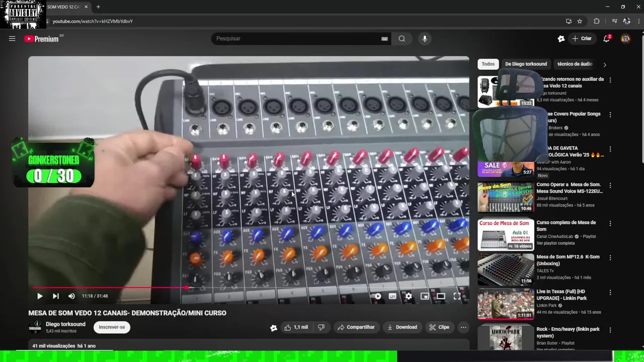Screen dimensions: 644x362
Task: Open Mesa de Som MP12.6 K-Som thumbnail
Action: pyautogui.click(x=506, y=269)
